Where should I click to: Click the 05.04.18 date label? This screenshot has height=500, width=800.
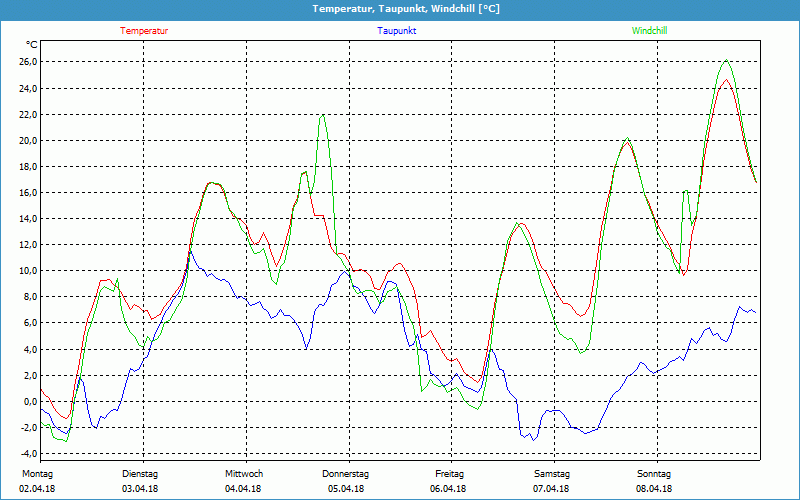pos(346,489)
